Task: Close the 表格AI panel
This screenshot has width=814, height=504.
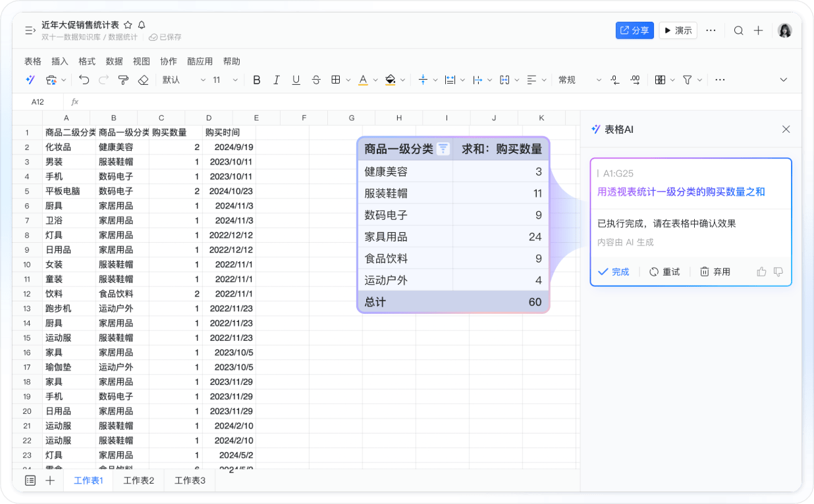Action: pyautogui.click(x=786, y=130)
